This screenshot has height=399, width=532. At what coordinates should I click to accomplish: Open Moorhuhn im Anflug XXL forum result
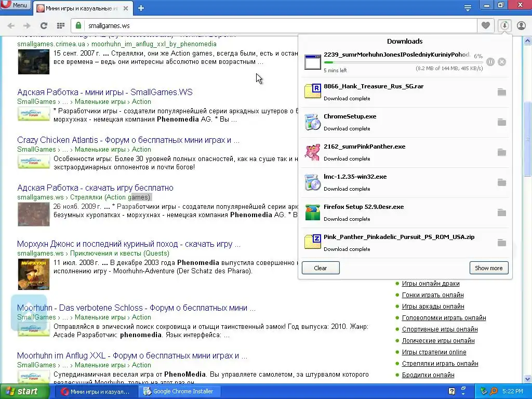[x=132, y=355]
